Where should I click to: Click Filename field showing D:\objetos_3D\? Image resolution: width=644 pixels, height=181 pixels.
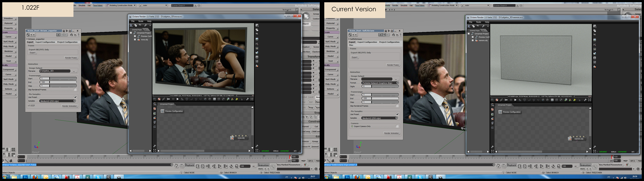(54, 71)
